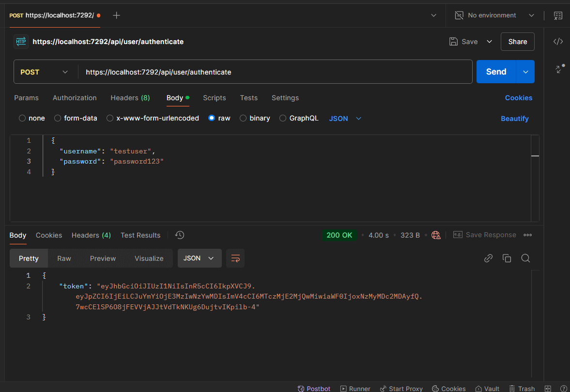Image resolution: width=570 pixels, height=392 pixels.
Task: Launch the Collection Runner
Action: 355,389
